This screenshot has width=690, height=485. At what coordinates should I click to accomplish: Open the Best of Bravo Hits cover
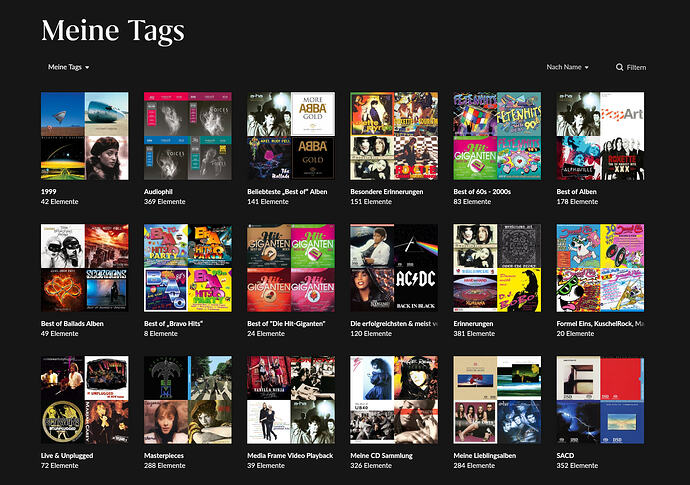click(188, 268)
